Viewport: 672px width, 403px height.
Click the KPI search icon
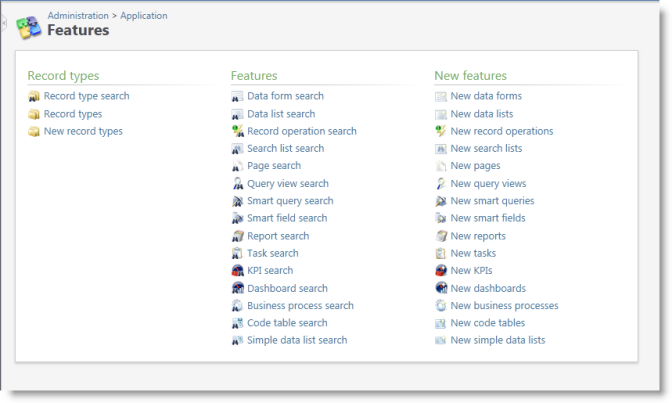pyautogui.click(x=238, y=271)
